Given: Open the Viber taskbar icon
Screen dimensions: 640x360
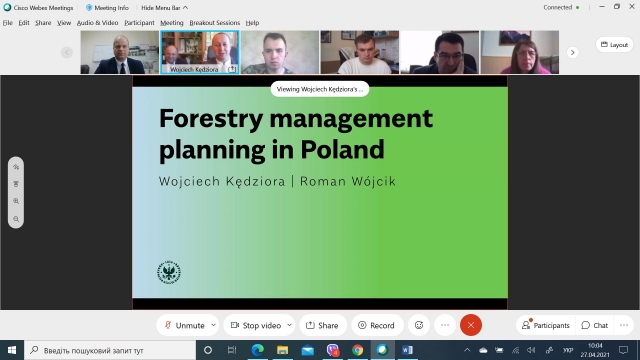Looking at the screenshot, I should click(333, 350).
